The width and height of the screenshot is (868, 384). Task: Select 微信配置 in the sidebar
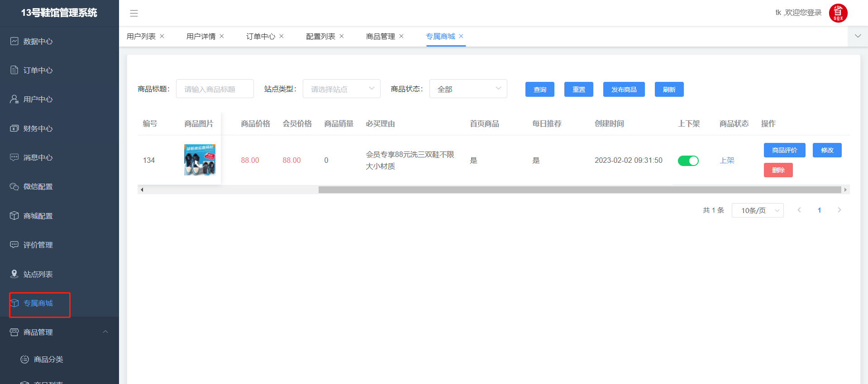pos(38,186)
